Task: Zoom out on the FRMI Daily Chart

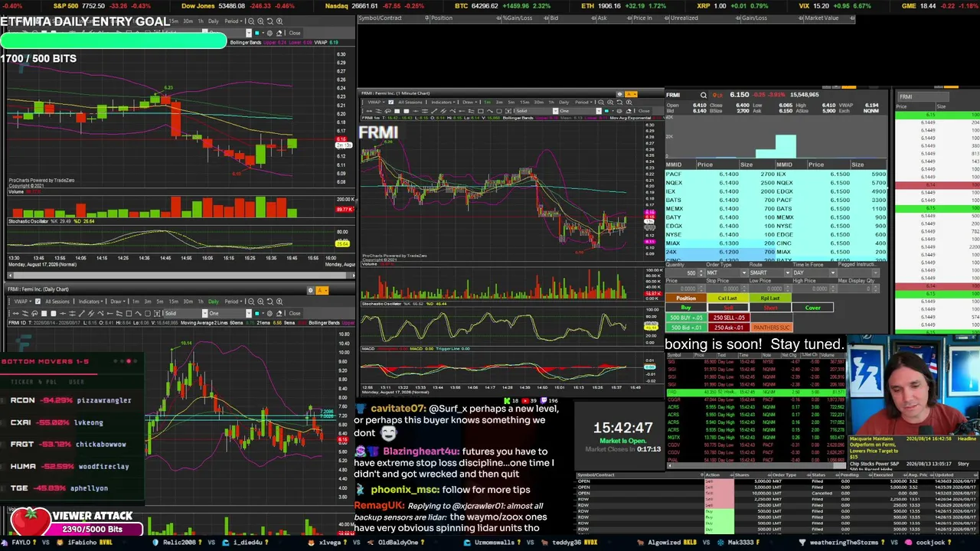Action: pos(250,302)
